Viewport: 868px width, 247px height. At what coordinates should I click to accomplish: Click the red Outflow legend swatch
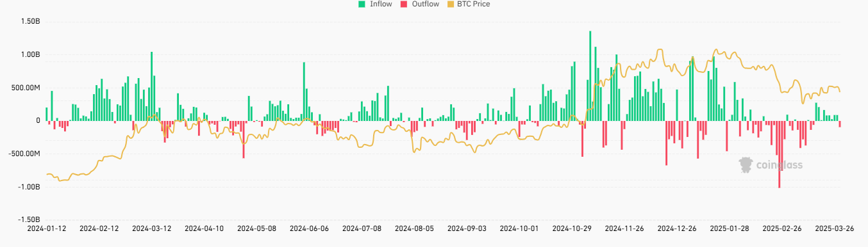pos(404,4)
